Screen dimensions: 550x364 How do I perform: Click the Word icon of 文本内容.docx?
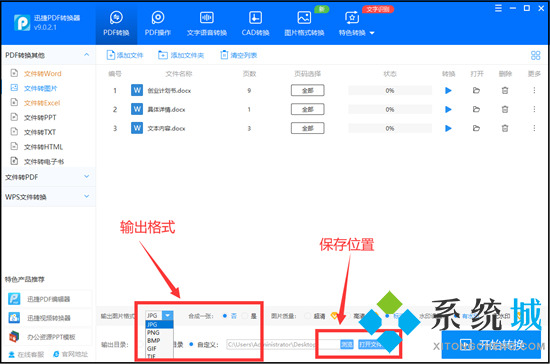(x=137, y=128)
